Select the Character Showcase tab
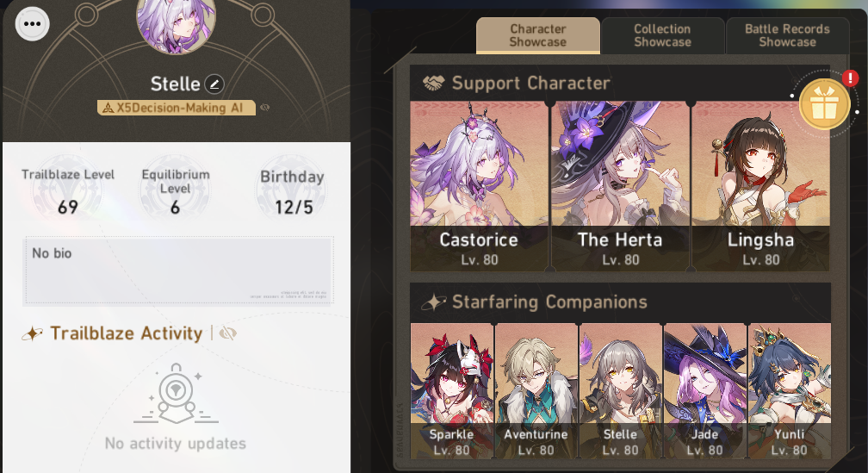Image resolution: width=868 pixels, height=473 pixels. click(538, 35)
